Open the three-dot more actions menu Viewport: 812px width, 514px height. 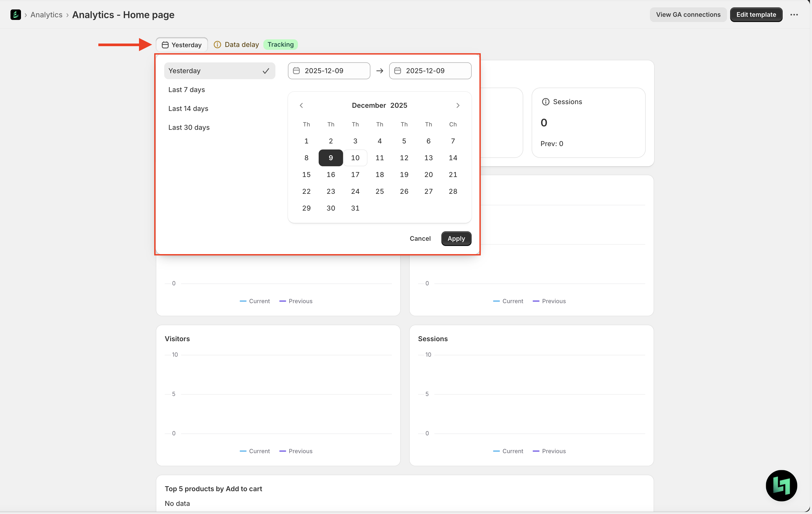(x=794, y=14)
